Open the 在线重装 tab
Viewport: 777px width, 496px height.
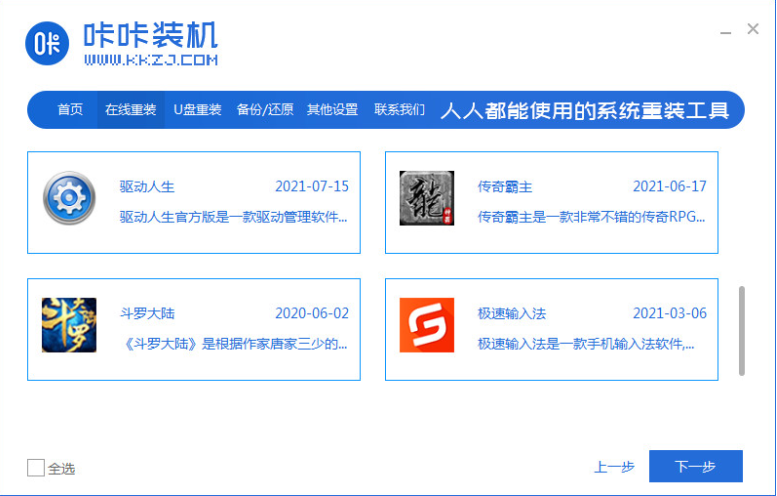(x=131, y=110)
